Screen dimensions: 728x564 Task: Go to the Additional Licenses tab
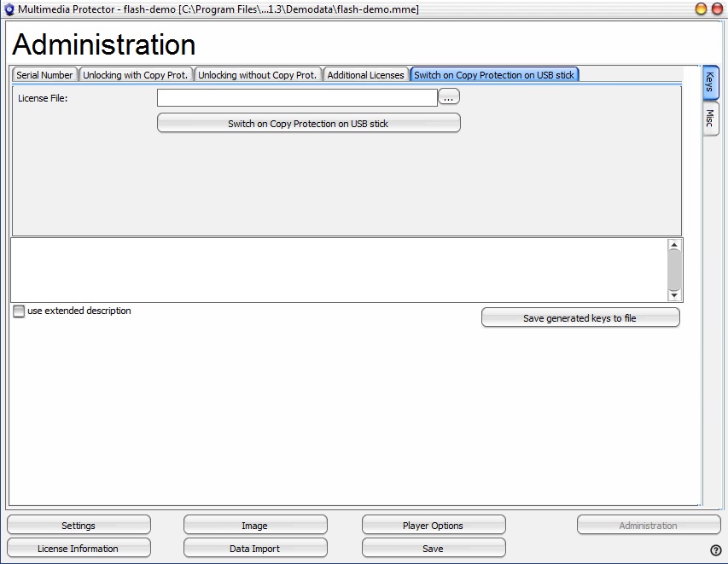(366, 75)
